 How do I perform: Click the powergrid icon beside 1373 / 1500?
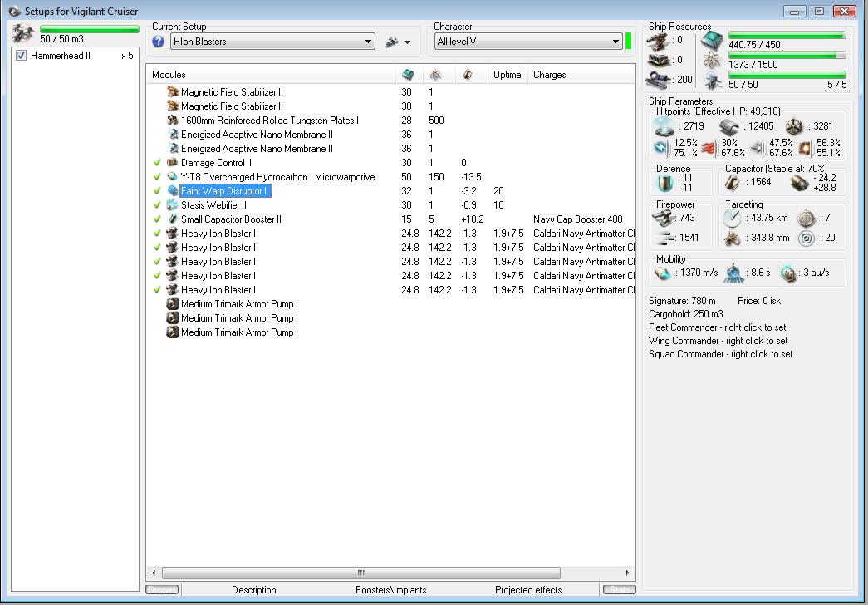(x=712, y=61)
